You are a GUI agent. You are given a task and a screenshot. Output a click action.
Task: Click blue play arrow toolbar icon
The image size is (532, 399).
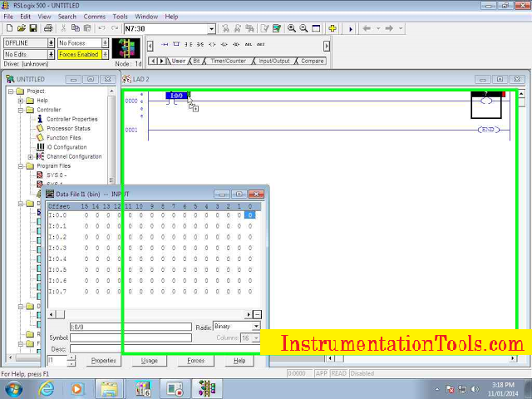coord(351,29)
